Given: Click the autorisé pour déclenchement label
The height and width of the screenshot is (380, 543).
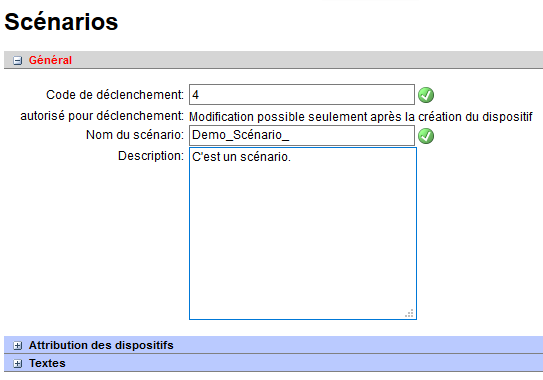Looking at the screenshot, I should (102, 116).
